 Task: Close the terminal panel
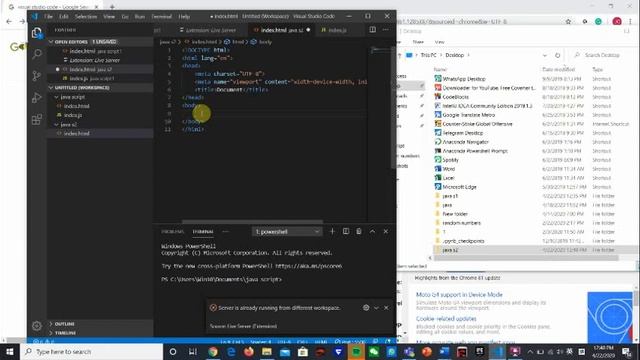coord(386,231)
